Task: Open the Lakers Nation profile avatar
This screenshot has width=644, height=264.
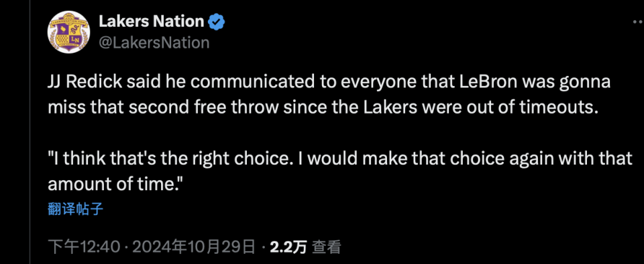Action: 68,32
